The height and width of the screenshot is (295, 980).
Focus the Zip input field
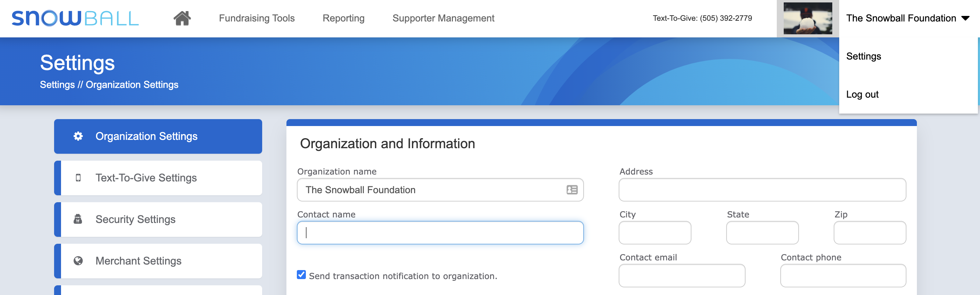click(x=870, y=233)
